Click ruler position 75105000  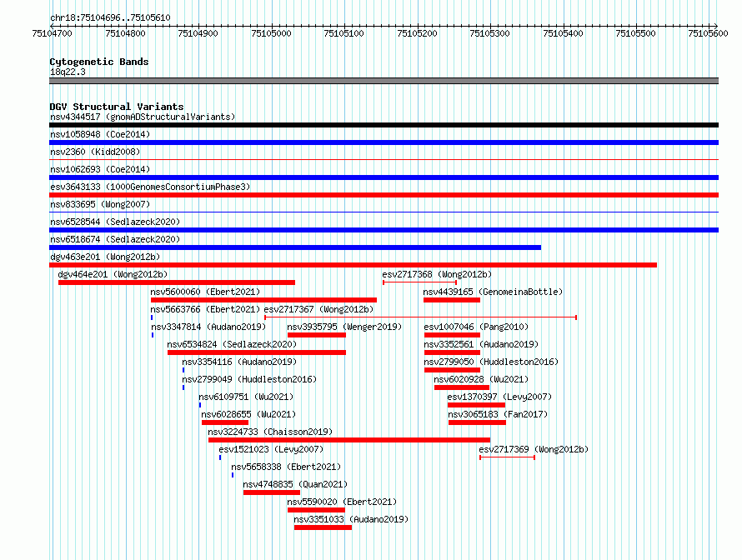[271, 33]
